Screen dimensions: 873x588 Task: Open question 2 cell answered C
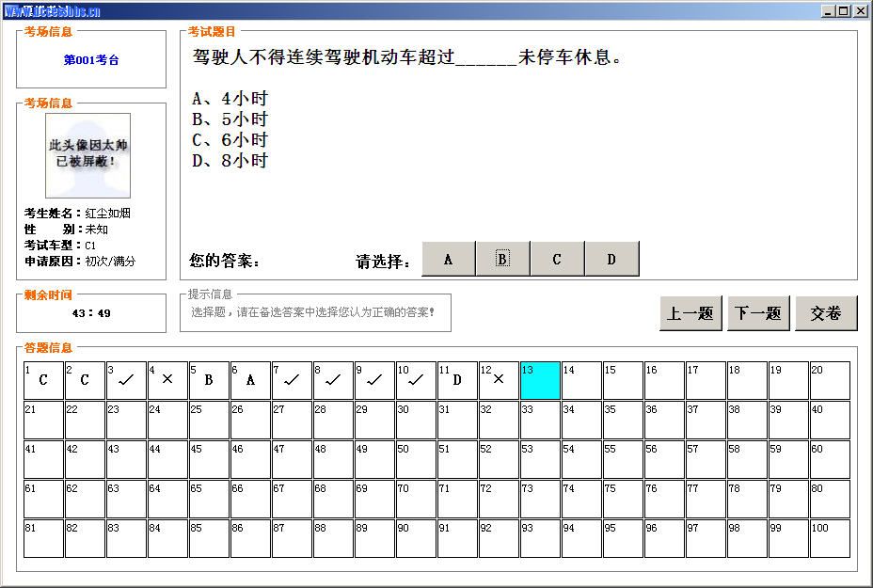pyautogui.click(x=85, y=380)
